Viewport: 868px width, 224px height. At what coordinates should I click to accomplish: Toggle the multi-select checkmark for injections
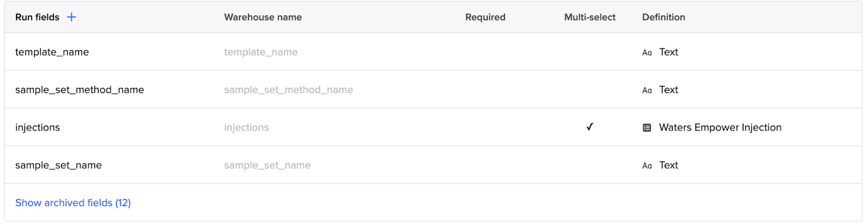[590, 127]
